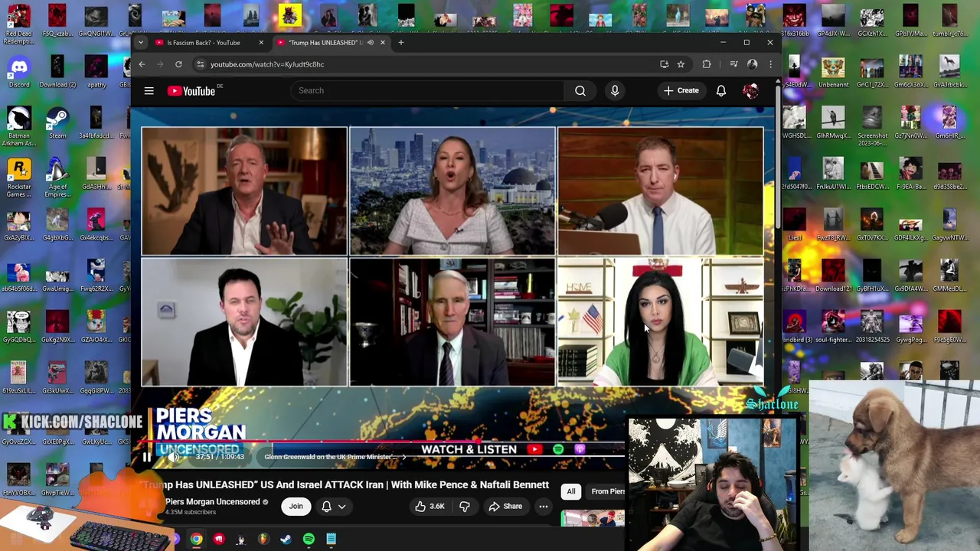980x551 pixels.
Task: Go back in Chrome browser
Action: pos(142,64)
